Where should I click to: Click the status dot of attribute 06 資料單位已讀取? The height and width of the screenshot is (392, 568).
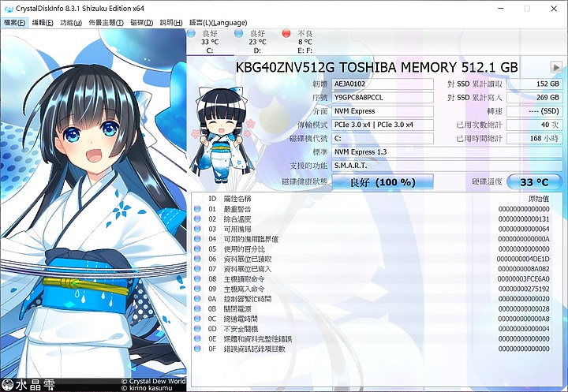pyautogui.click(x=197, y=259)
